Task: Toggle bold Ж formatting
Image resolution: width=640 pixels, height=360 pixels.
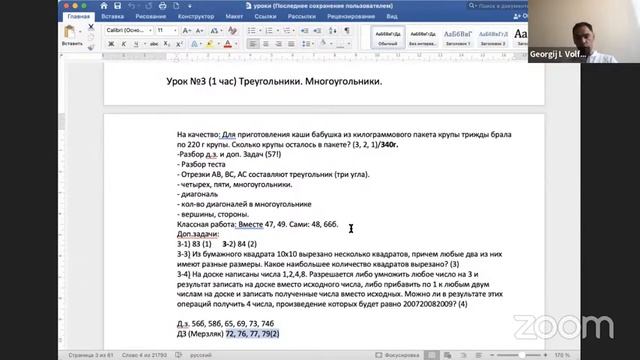Action: point(111,44)
